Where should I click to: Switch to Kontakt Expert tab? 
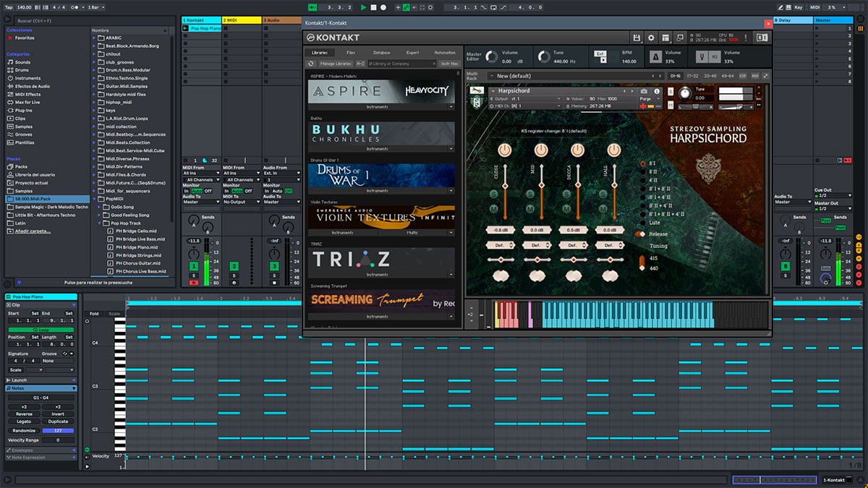pos(412,53)
